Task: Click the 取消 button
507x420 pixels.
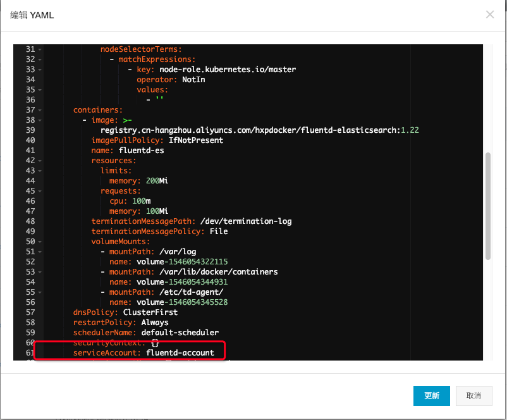Action: [473, 395]
